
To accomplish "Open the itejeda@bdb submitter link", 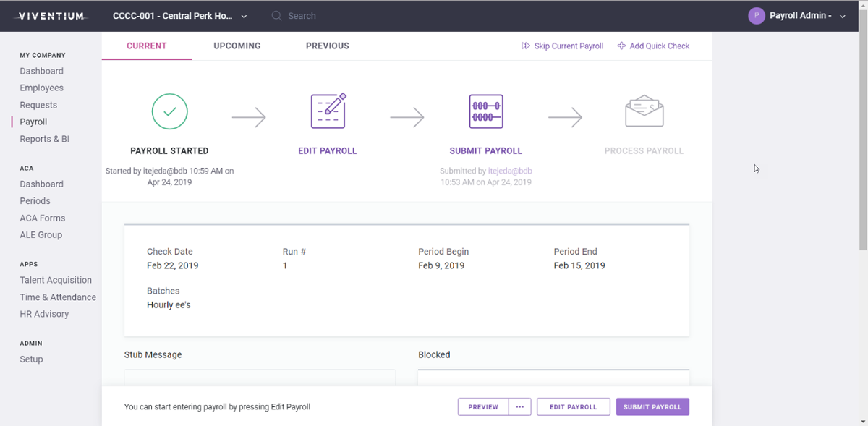I will point(509,171).
